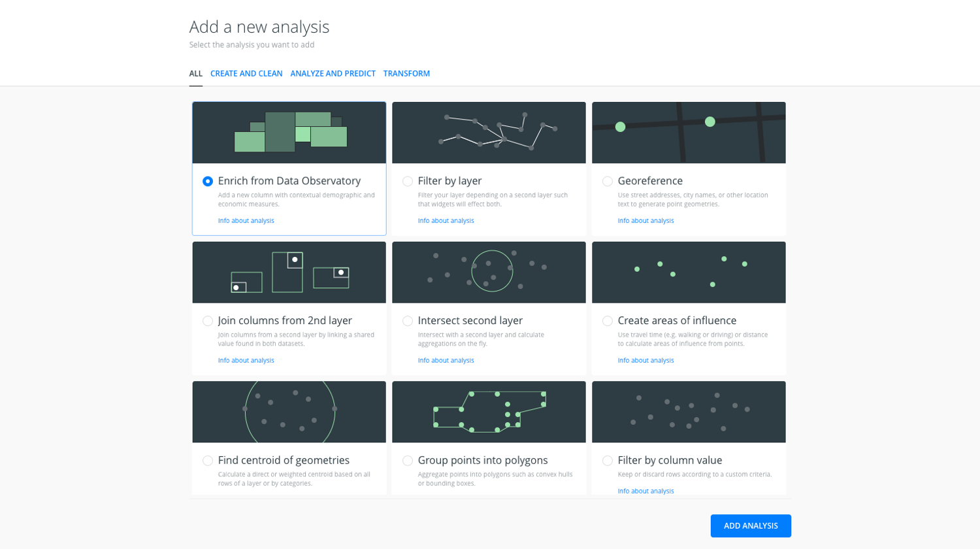Click the Create areas of influence points thumbnail
980x549 pixels.
click(688, 272)
